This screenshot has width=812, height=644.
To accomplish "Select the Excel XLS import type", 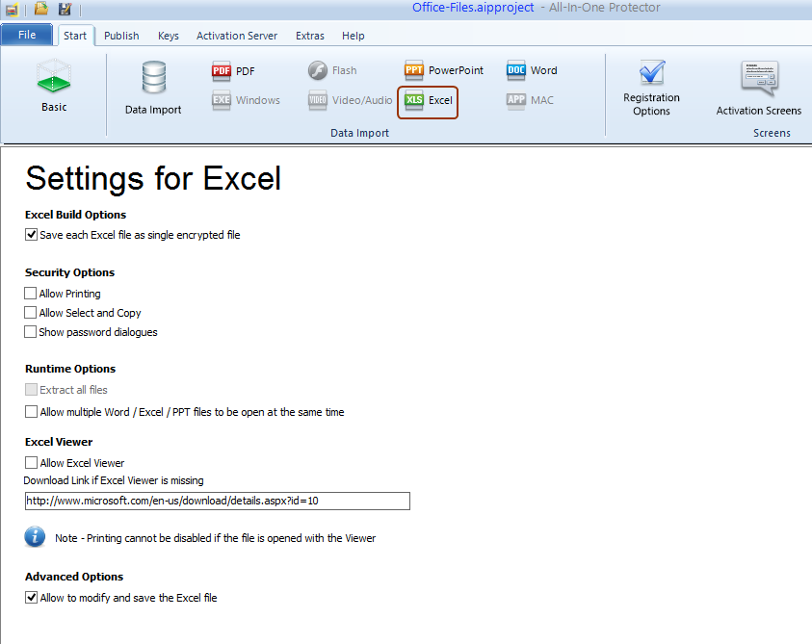I will tap(428, 102).
